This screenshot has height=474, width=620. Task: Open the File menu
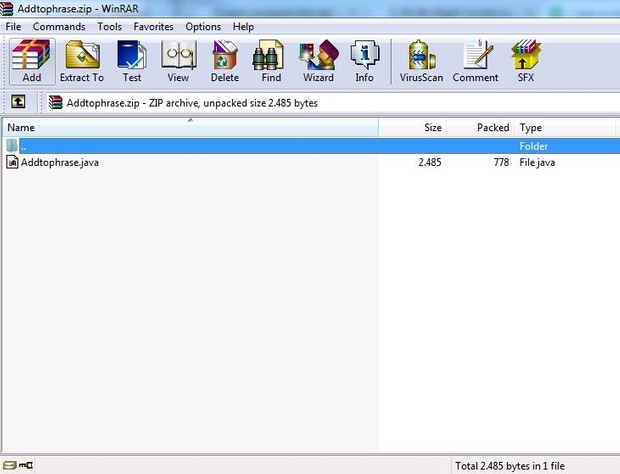(13, 26)
